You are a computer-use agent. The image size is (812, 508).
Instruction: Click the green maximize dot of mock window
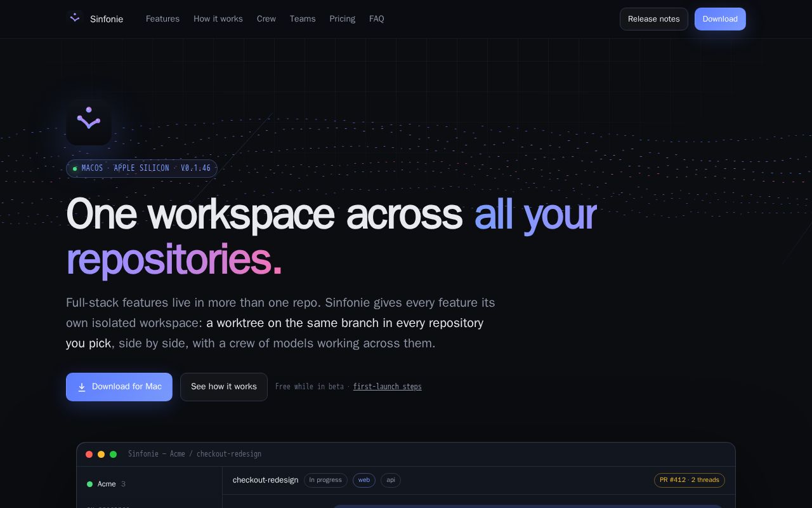[114, 454]
